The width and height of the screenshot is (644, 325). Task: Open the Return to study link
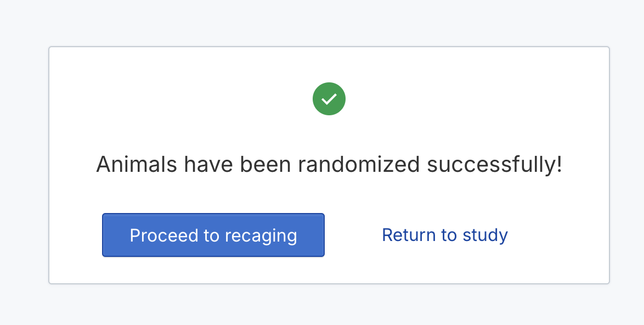(445, 235)
